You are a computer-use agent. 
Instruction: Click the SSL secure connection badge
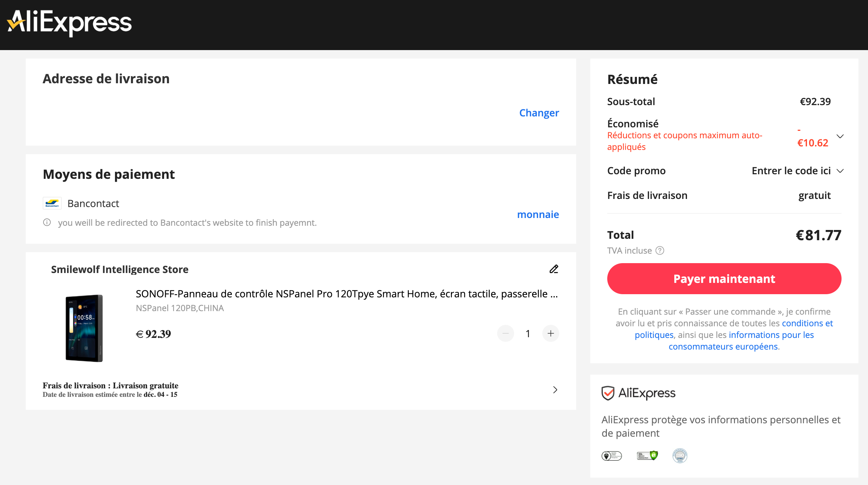(x=647, y=455)
